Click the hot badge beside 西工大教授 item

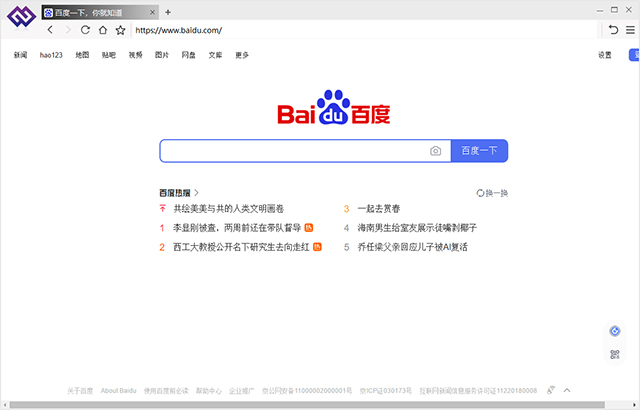pyautogui.click(x=317, y=247)
